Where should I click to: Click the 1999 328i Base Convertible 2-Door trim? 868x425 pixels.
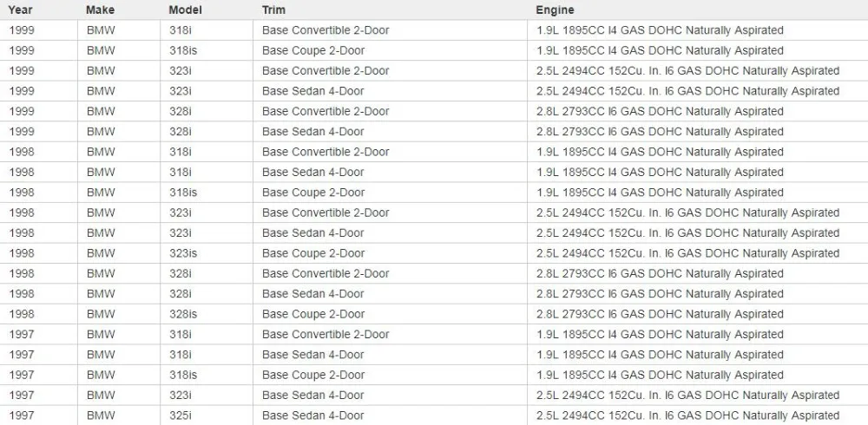[x=325, y=111]
